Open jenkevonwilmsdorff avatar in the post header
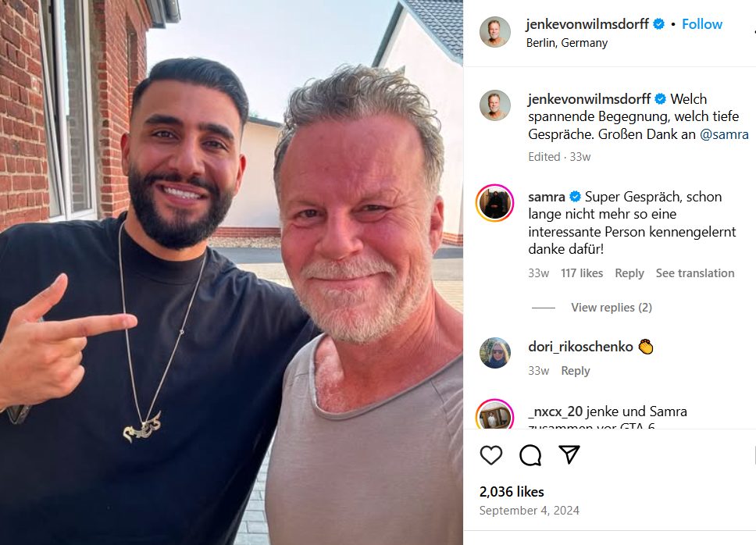 (x=494, y=32)
